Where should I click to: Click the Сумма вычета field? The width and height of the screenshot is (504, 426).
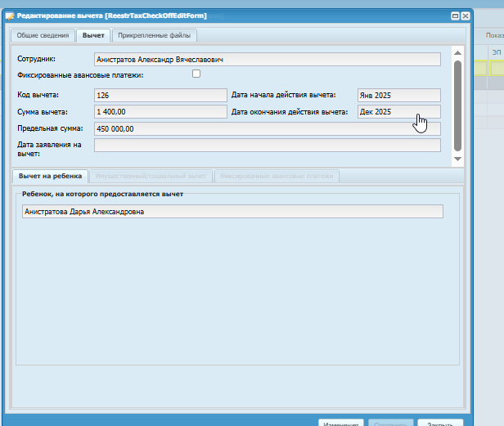[160, 112]
